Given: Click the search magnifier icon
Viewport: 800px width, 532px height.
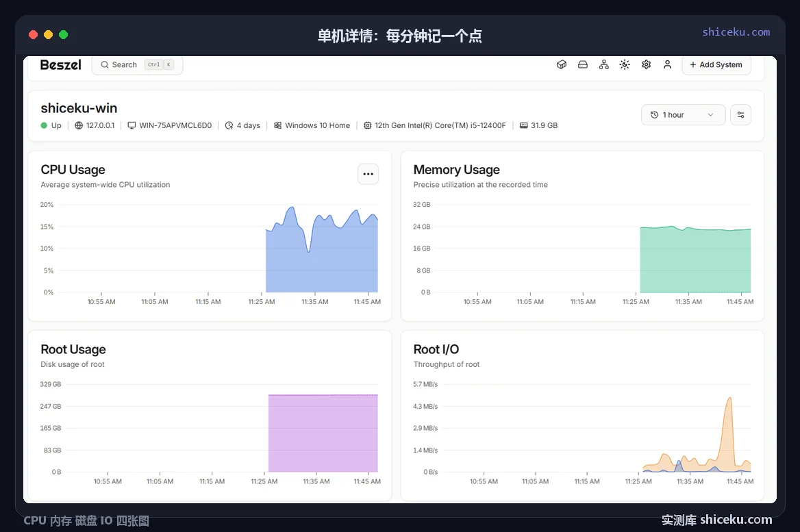Looking at the screenshot, I should click(105, 65).
